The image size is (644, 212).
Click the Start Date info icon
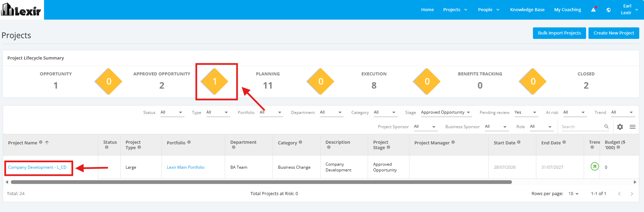(x=519, y=142)
